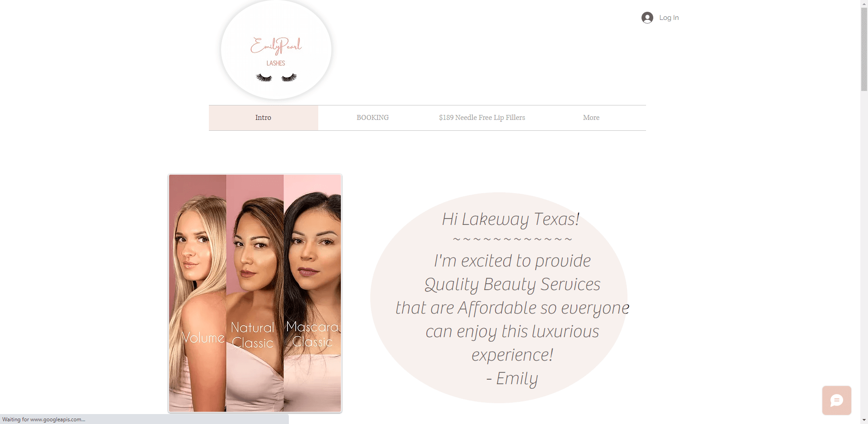Click the - Emily signature text
This screenshot has height=424, width=868.
(x=512, y=379)
